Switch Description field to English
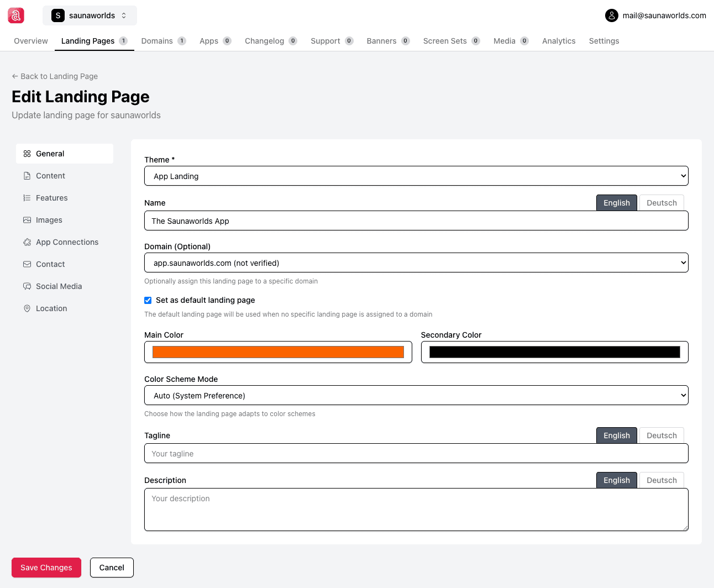The height and width of the screenshot is (588, 714). (617, 480)
